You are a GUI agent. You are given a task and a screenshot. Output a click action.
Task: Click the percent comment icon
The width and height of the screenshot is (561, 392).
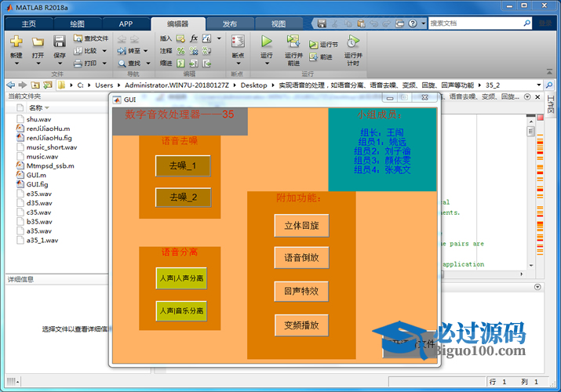181,51
